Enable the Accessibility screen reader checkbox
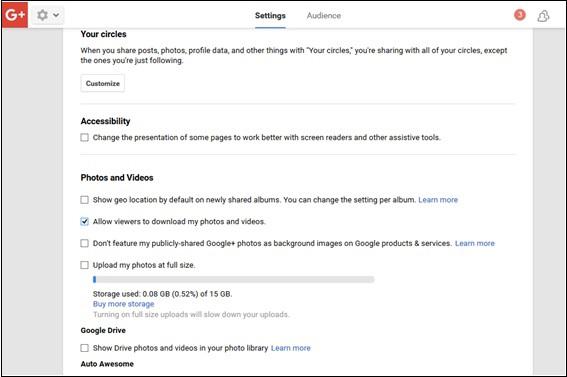This screenshot has height=377, width=567. [x=84, y=137]
